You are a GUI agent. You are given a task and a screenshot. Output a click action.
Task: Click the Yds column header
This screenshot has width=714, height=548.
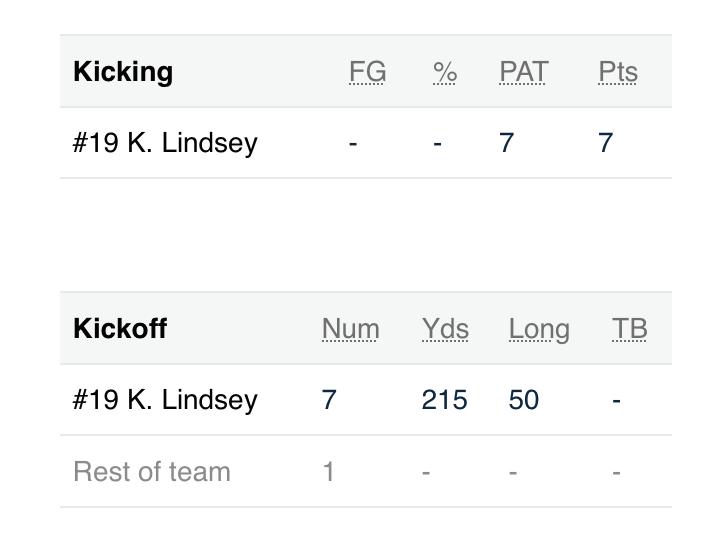pos(445,329)
